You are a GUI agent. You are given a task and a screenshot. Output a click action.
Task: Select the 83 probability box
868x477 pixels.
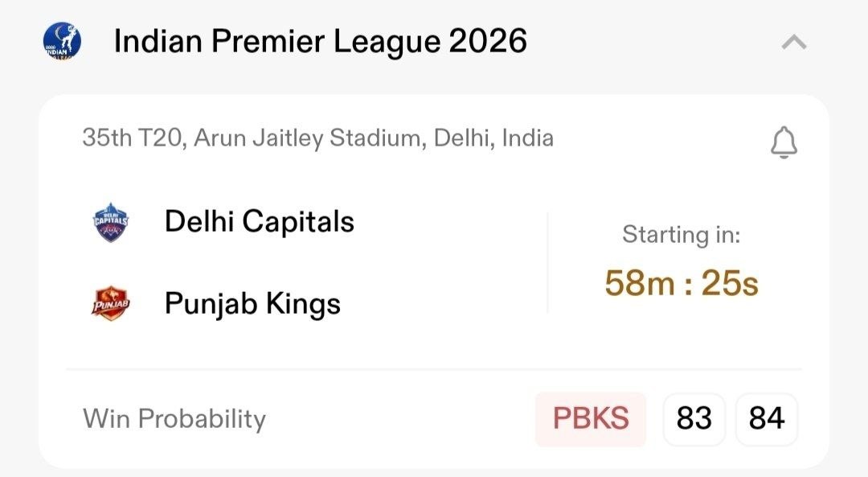coord(694,419)
